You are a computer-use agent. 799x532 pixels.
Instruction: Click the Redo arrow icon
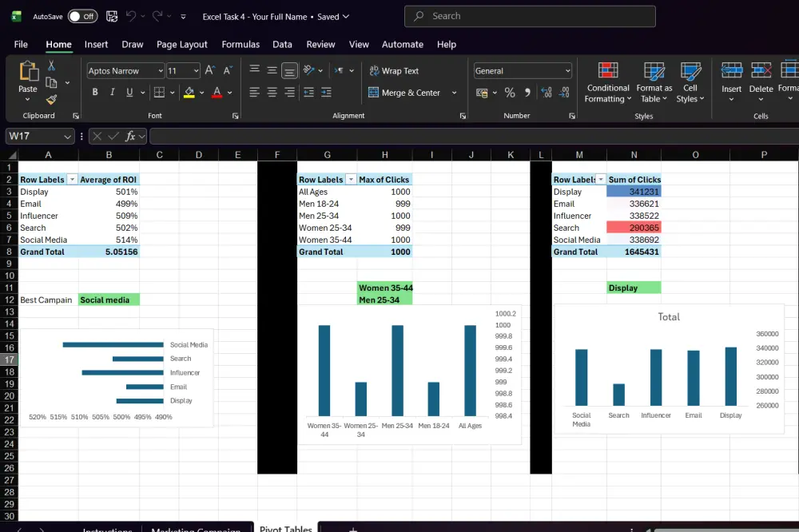[157, 16]
